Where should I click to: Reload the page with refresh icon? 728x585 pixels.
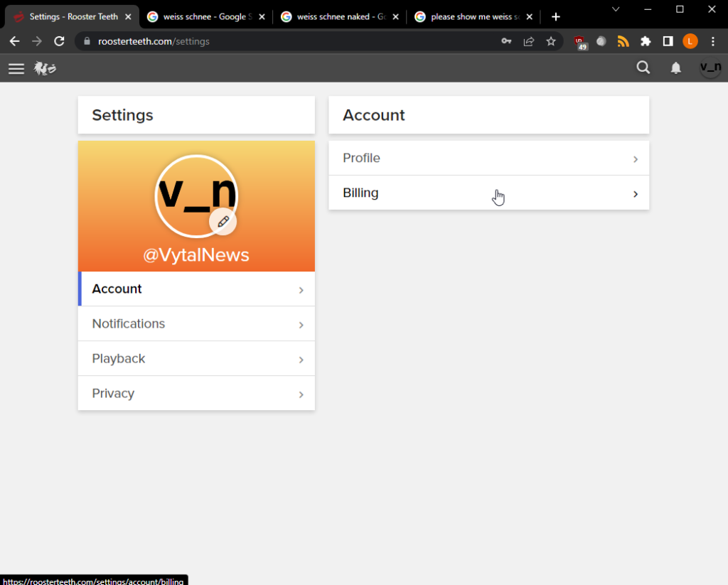coord(59,41)
